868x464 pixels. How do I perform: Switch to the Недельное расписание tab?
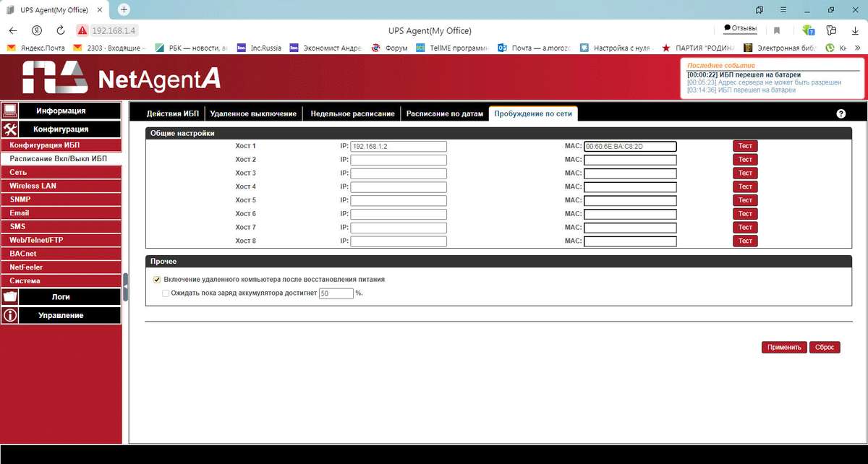(352, 113)
